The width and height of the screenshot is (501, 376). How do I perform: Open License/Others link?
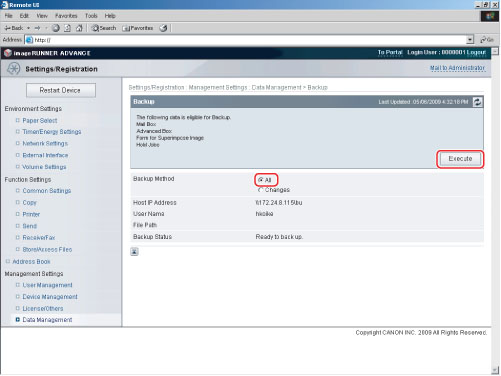[43, 308]
